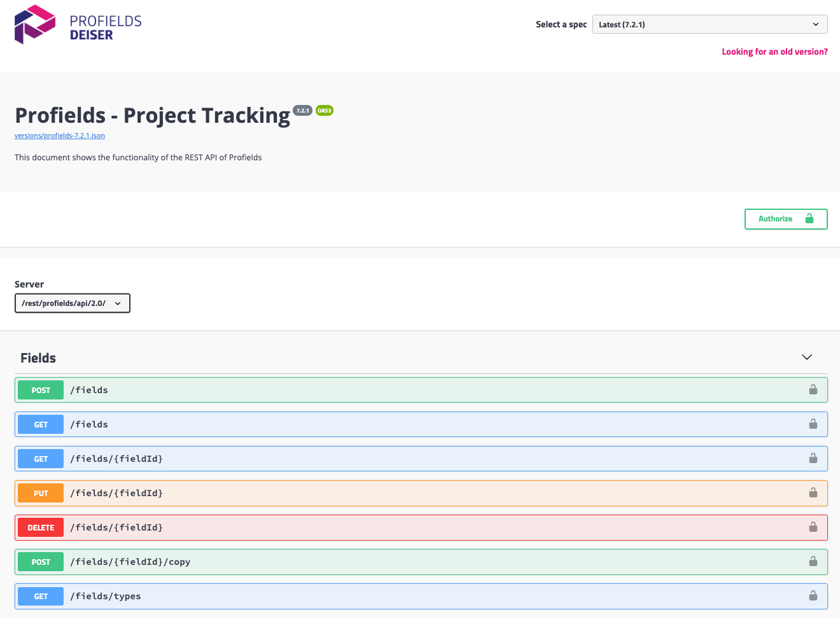Click lock icon on GET /fields row
The image size is (840, 617).
tap(813, 424)
